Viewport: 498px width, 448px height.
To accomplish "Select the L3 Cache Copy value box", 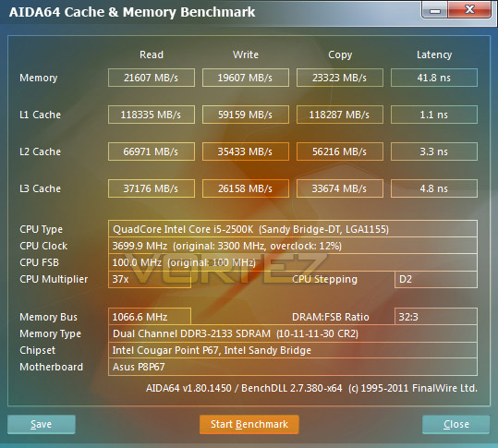I will point(339,188).
